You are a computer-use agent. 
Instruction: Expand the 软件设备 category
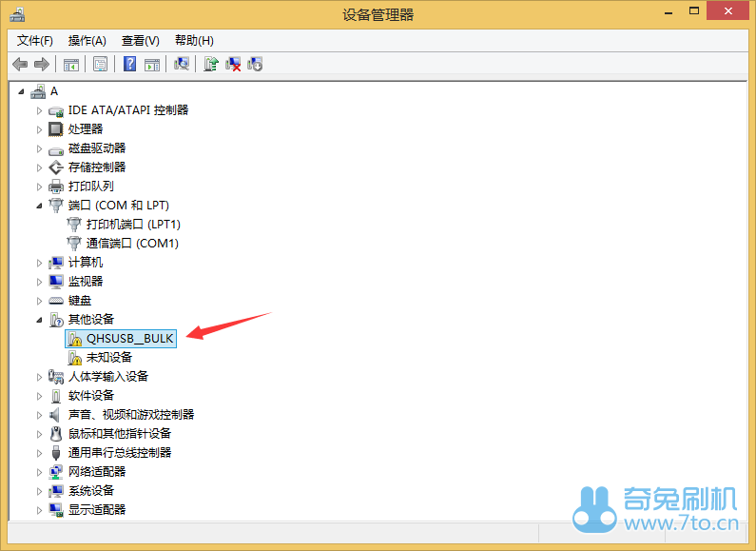[x=40, y=396]
